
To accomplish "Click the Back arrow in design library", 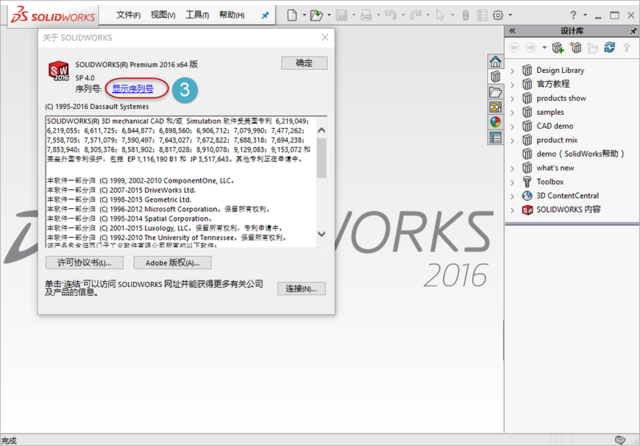I will [x=514, y=48].
